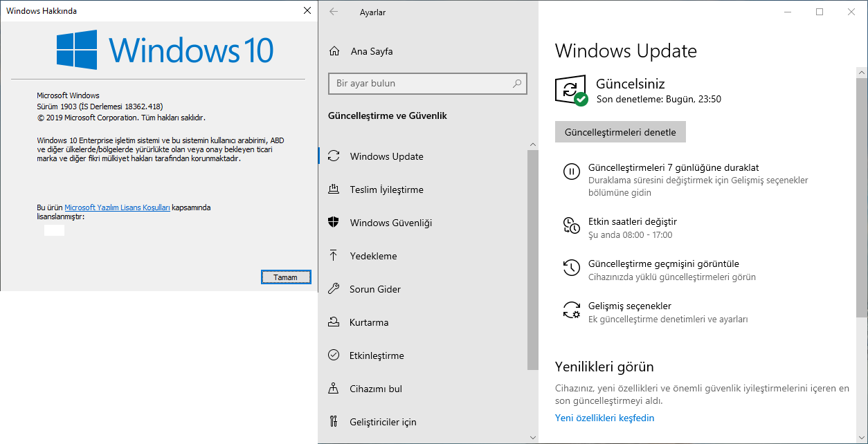Select Sorun Gider wrench icon
The image size is (868, 444).
[334, 289]
